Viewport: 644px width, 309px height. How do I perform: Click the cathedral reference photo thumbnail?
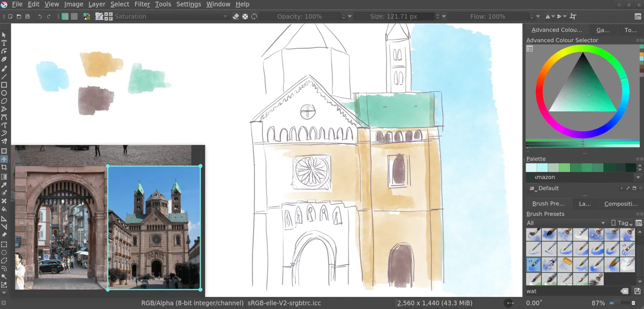(x=154, y=227)
